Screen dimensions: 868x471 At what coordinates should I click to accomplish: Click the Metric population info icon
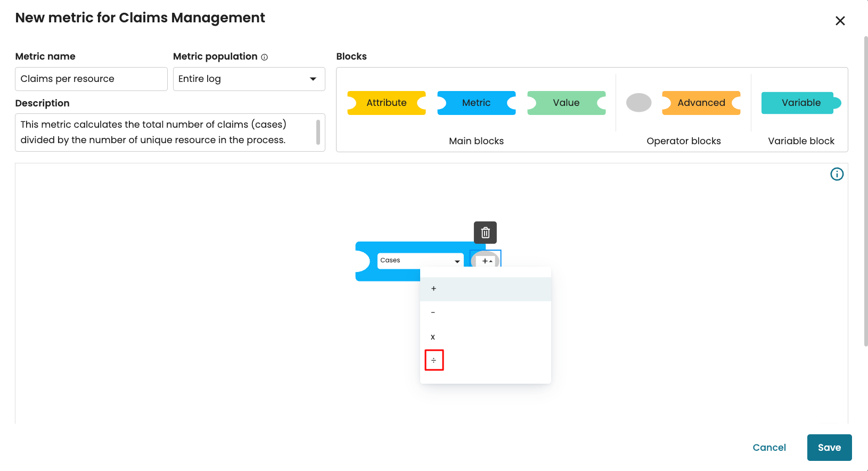[x=265, y=57]
